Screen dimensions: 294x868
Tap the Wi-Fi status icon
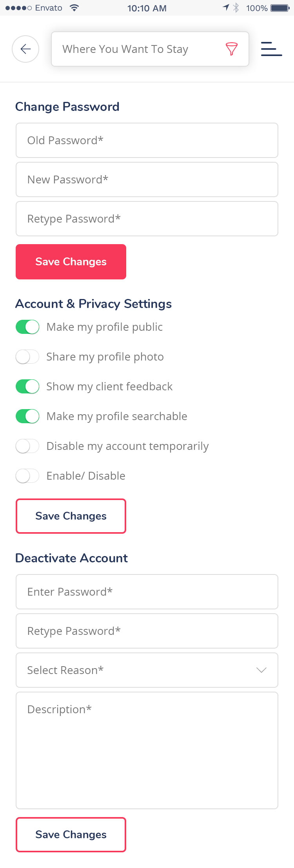(74, 8)
